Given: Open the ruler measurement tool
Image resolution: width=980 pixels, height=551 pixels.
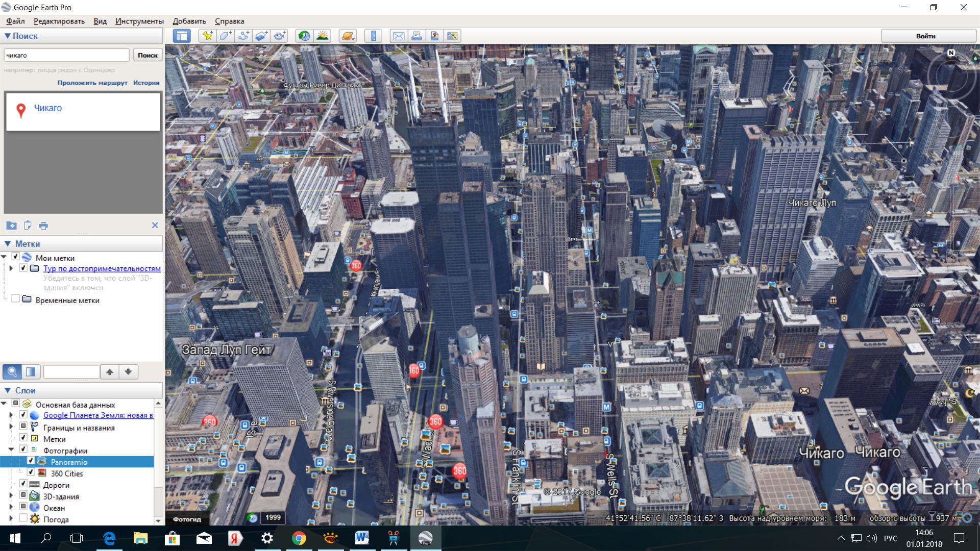Looking at the screenshot, I should pyautogui.click(x=373, y=36).
